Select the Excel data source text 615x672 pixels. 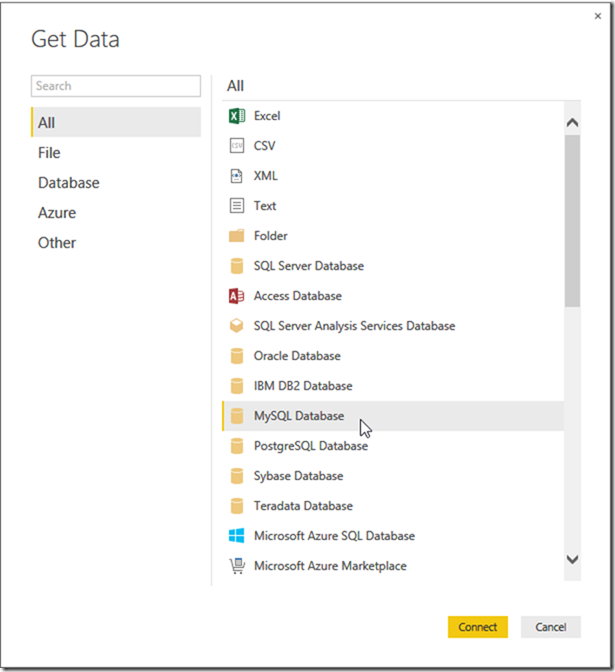tap(267, 116)
